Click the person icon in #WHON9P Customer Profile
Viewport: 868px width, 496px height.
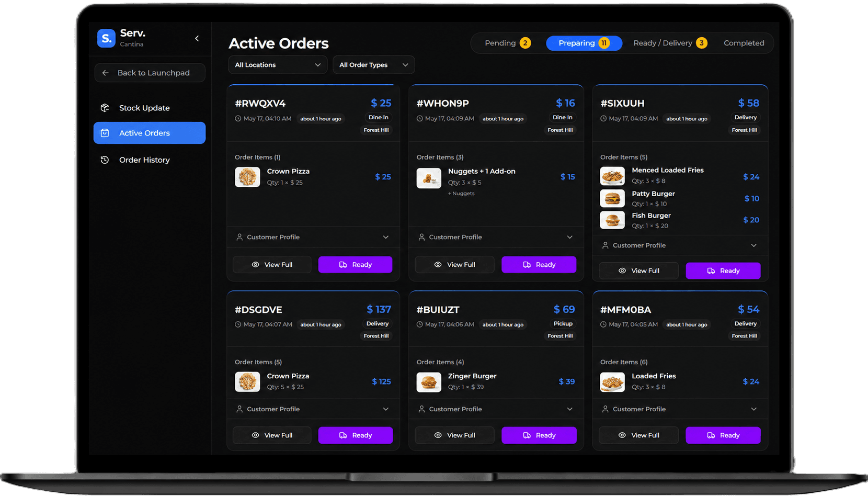click(421, 237)
